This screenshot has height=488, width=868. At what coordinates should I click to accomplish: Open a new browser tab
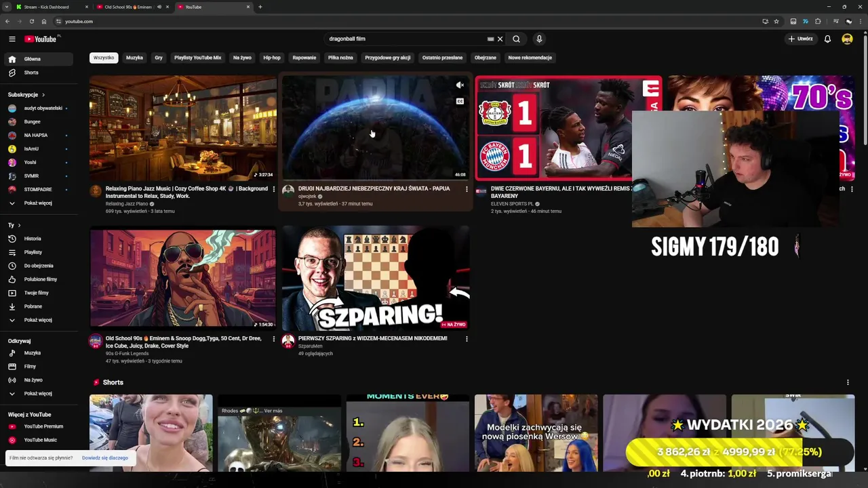coord(260,7)
